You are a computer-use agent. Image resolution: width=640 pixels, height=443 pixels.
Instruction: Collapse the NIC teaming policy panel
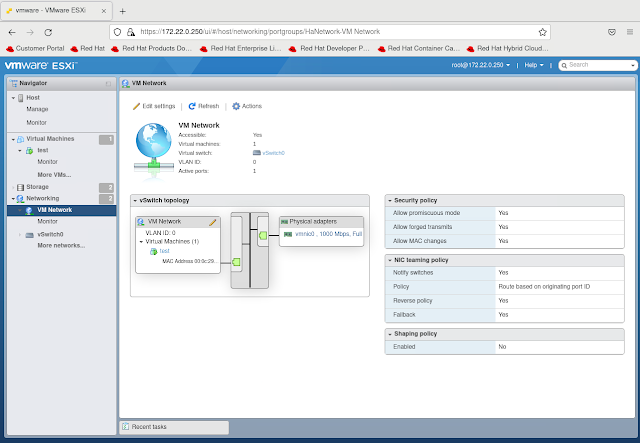point(390,260)
